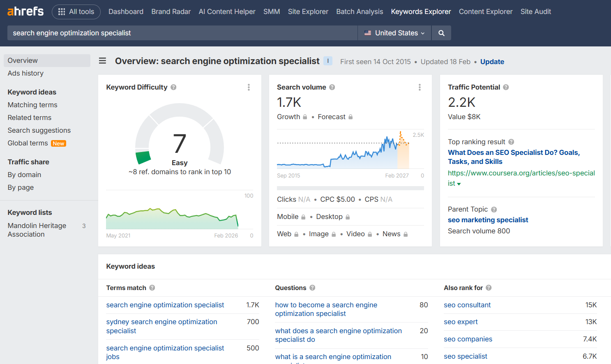This screenshot has width=611, height=364.
Task: Click the search magnifier button
Action: [x=441, y=33]
